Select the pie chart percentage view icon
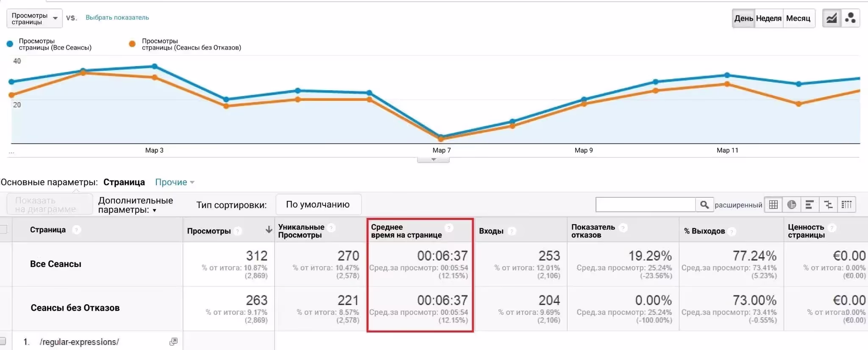Viewport: 868px width, 350px height. coord(792,205)
